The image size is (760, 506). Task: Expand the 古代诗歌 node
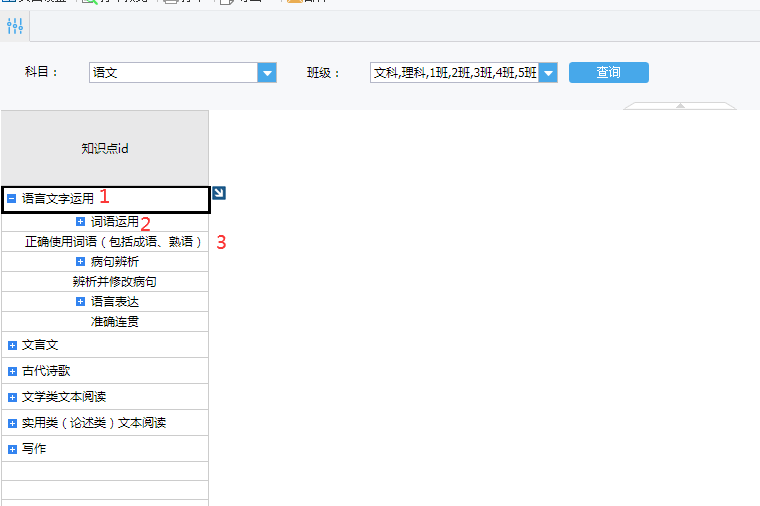[13, 372]
